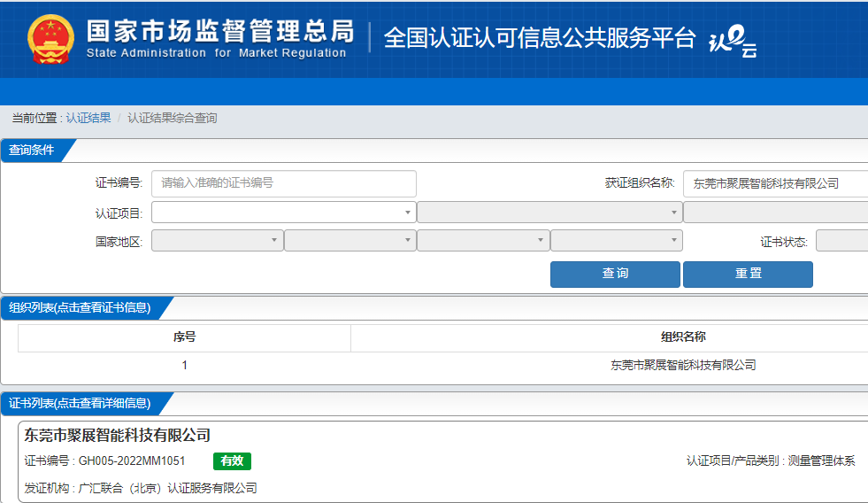The image size is (868, 503).
Task: Open the first 认证项目 dropdown
Action: pyautogui.click(x=284, y=213)
